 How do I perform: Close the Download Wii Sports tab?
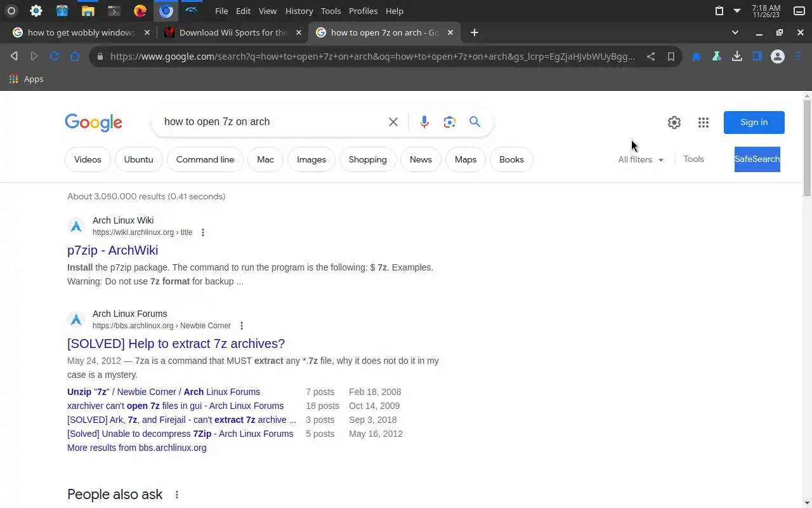(x=299, y=32)
